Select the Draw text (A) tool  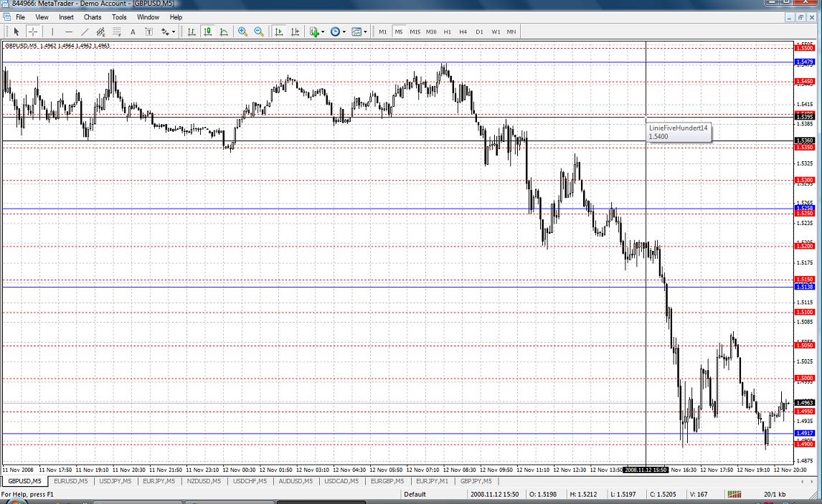pos(133,32)
